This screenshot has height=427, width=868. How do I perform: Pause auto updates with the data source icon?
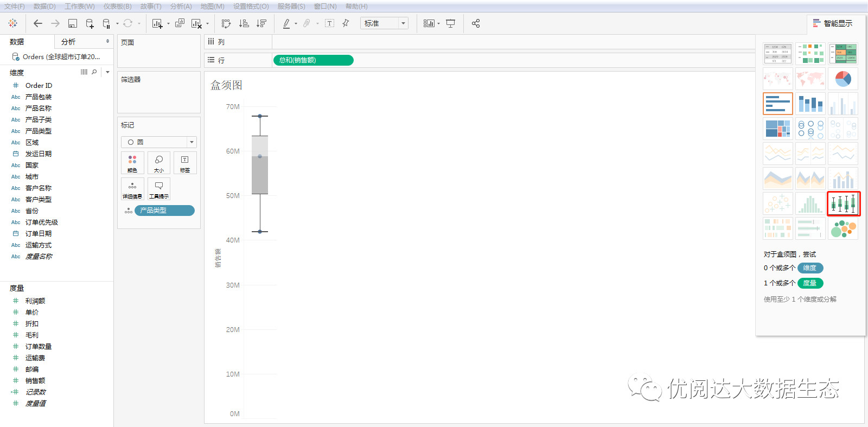tap(106, 23)
